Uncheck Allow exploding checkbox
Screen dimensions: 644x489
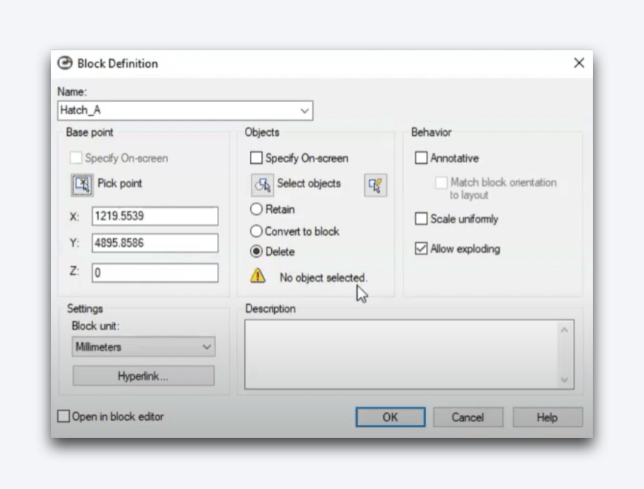pyautogui.click(x=421, y=249)
